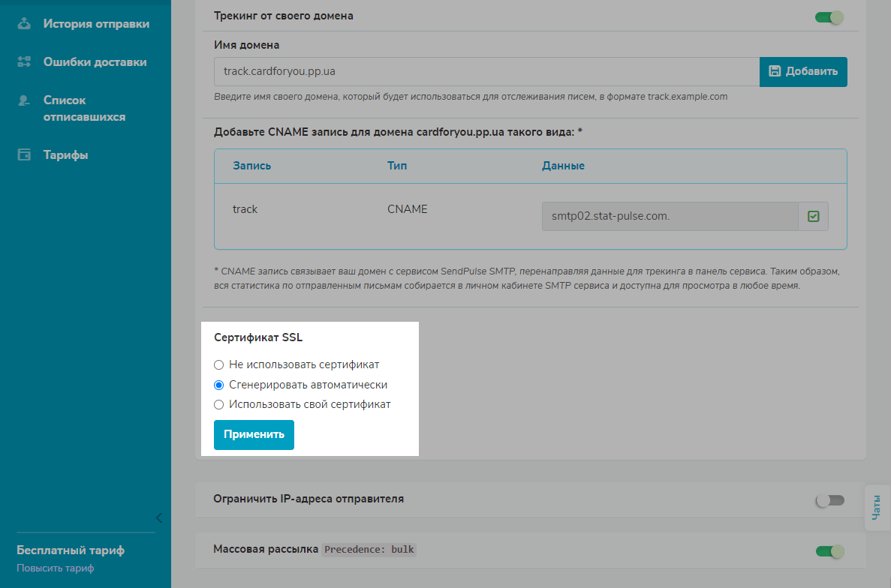
Task: Select 'Использовать свой сертификат' radio option
Action: pos(219,405)
